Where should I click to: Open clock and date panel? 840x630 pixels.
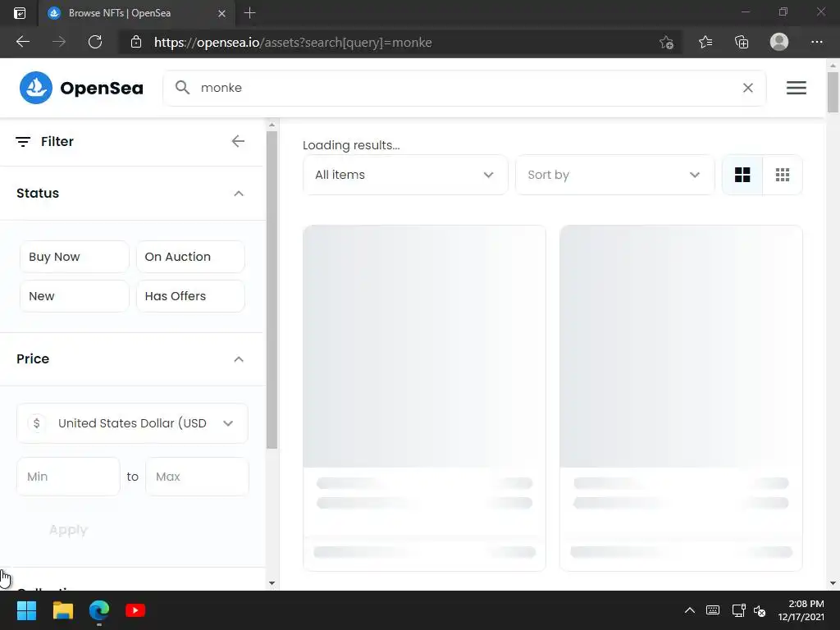tap(801, 610)
